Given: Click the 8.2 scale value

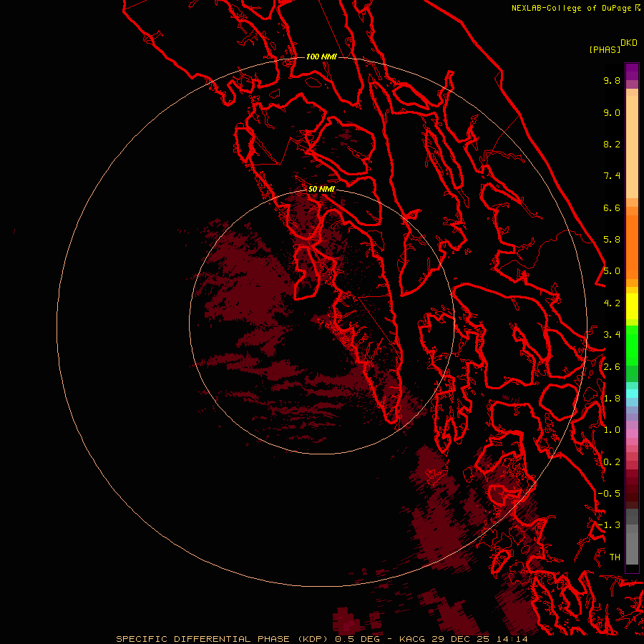Looking at the screenshot, I should pos(612,144).
